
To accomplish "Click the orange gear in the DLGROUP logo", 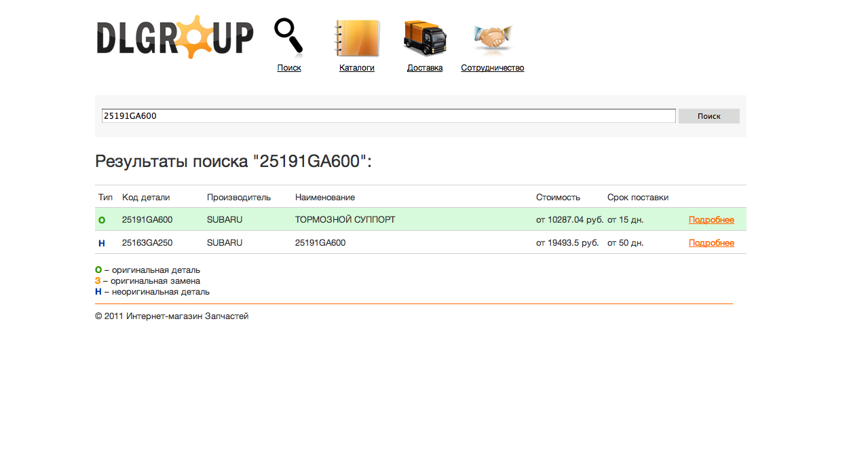I will tap(195, 37).
